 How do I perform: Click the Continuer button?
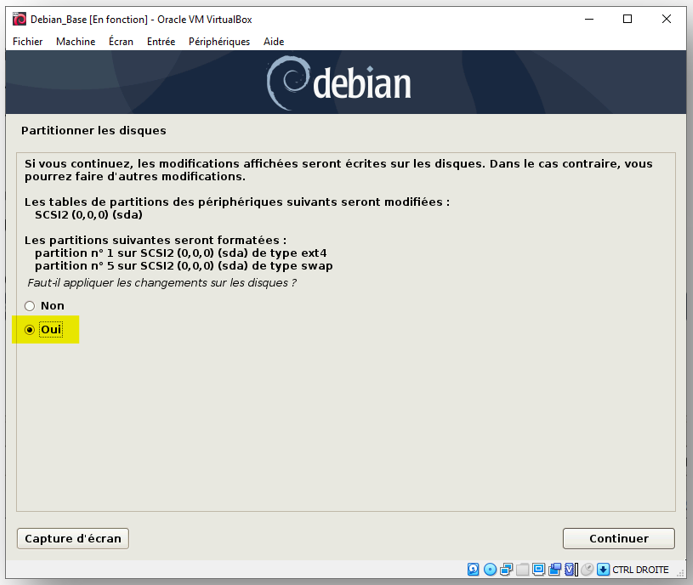618,538
